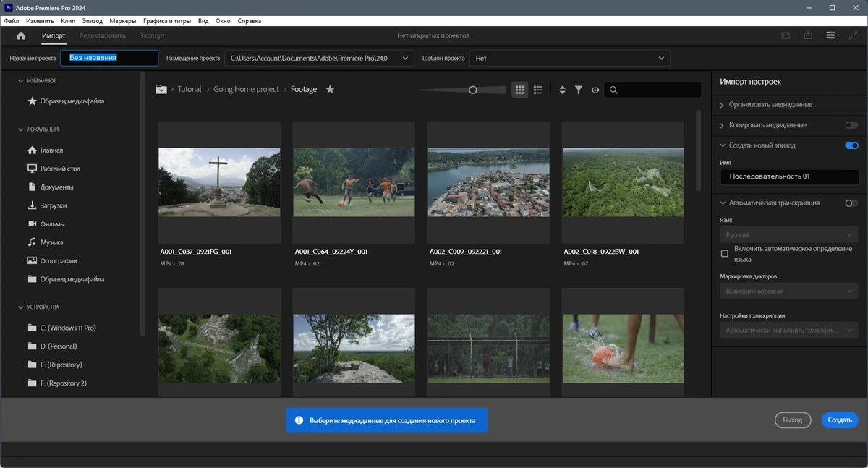The width and height of the screenshot is (868, 468).
Task: Maximize video output fullscreen icon
Action: [853, 35]
